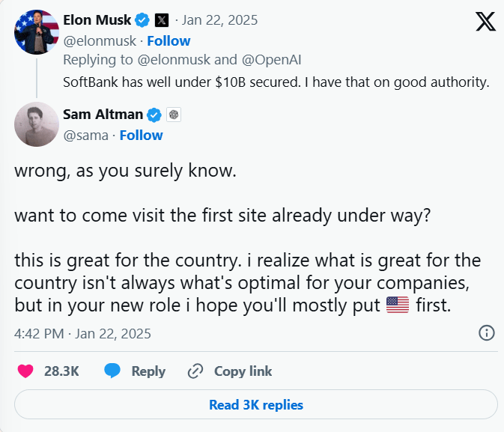The image size is (504, 432).
Task: Open the @sama handle link
Action: point(86,136)
